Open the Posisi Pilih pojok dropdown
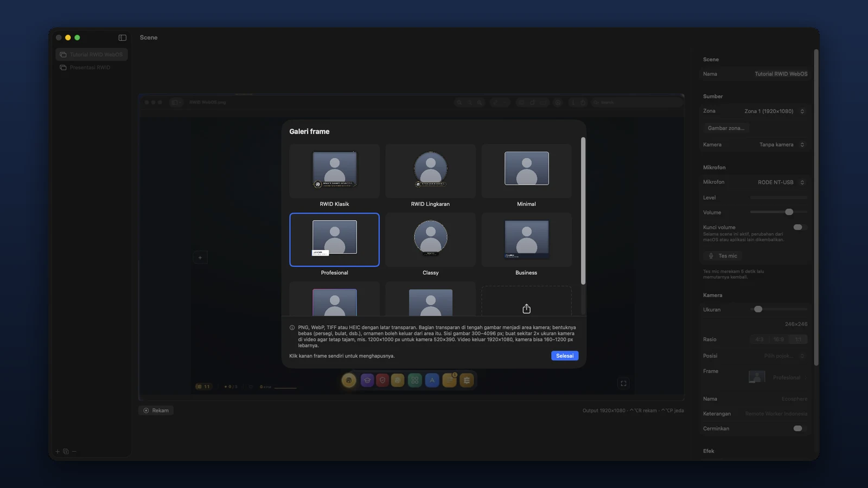Screen dimensions: 868x488 (x=784, y=356)
